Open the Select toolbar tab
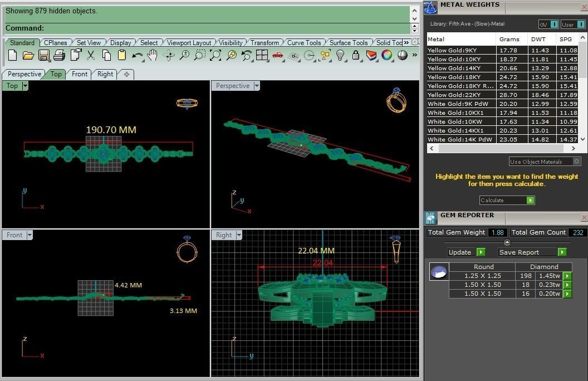 (149, 43)
